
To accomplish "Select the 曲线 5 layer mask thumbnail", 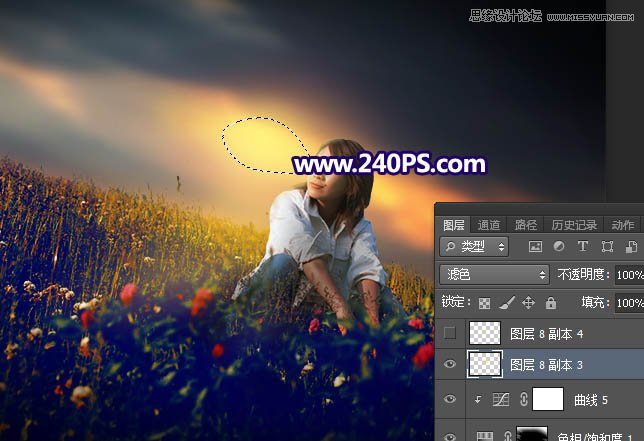I will 547,400.
